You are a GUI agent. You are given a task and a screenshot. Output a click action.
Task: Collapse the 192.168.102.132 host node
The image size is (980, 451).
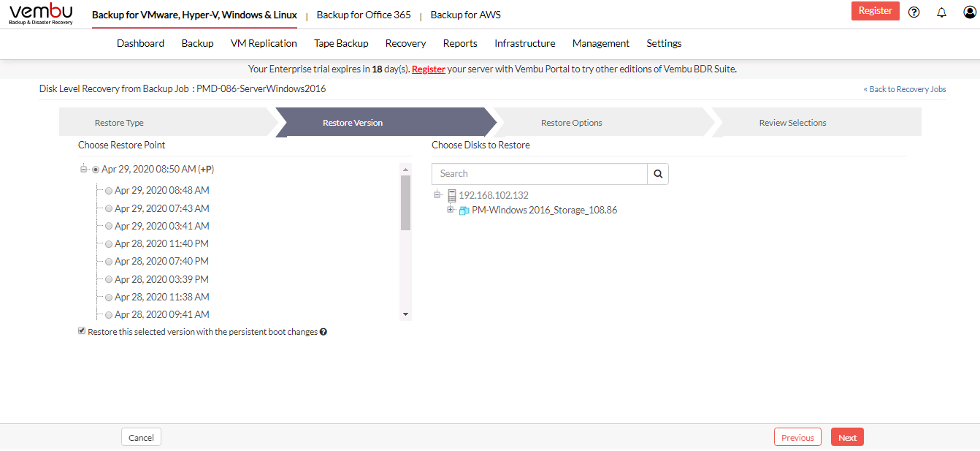pos(437,194)
